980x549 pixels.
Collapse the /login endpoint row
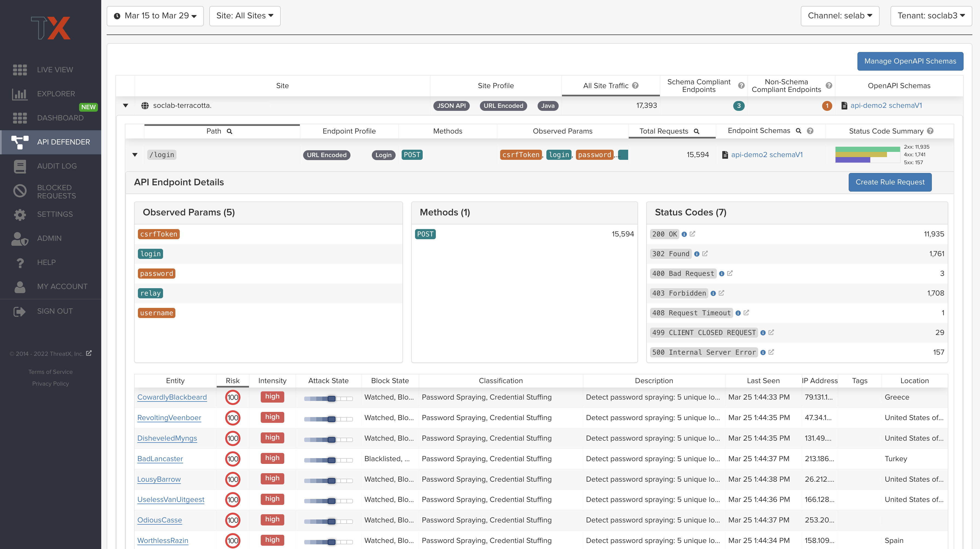coord(135,155)
